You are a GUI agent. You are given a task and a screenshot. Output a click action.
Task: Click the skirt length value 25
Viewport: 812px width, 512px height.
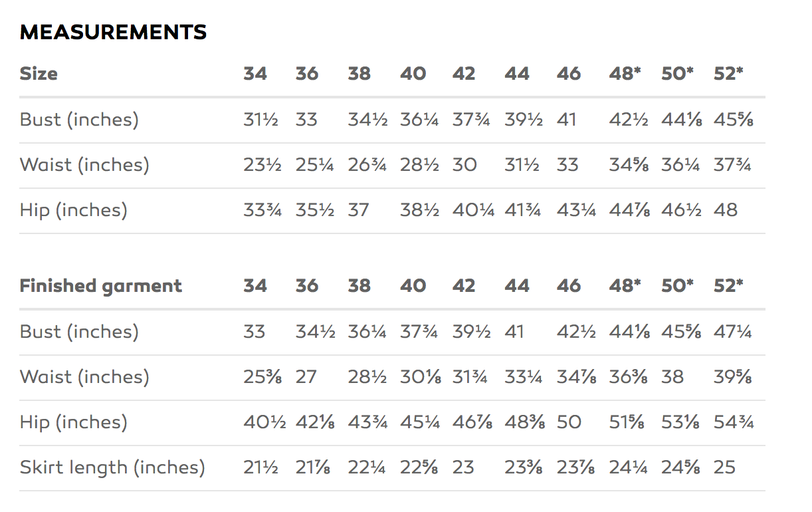(724, 467)
